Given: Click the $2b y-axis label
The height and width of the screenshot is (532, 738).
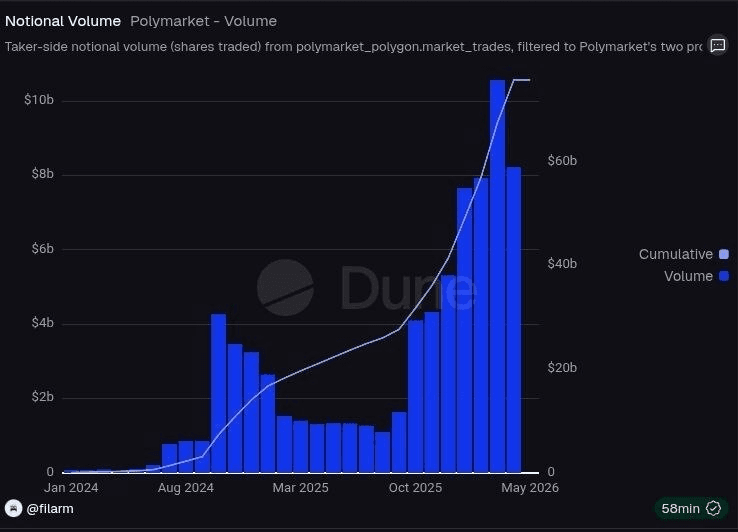Looking at the screenshot, I should (x=42, y=397).
